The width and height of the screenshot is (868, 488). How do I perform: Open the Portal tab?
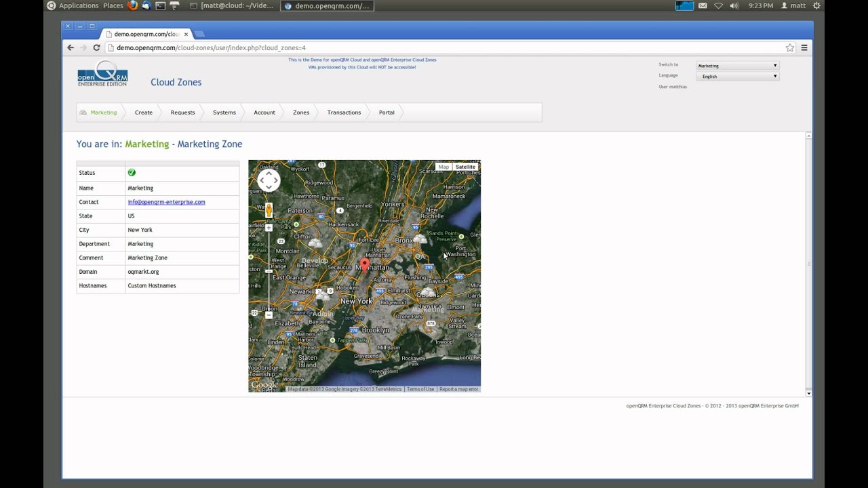387,113
